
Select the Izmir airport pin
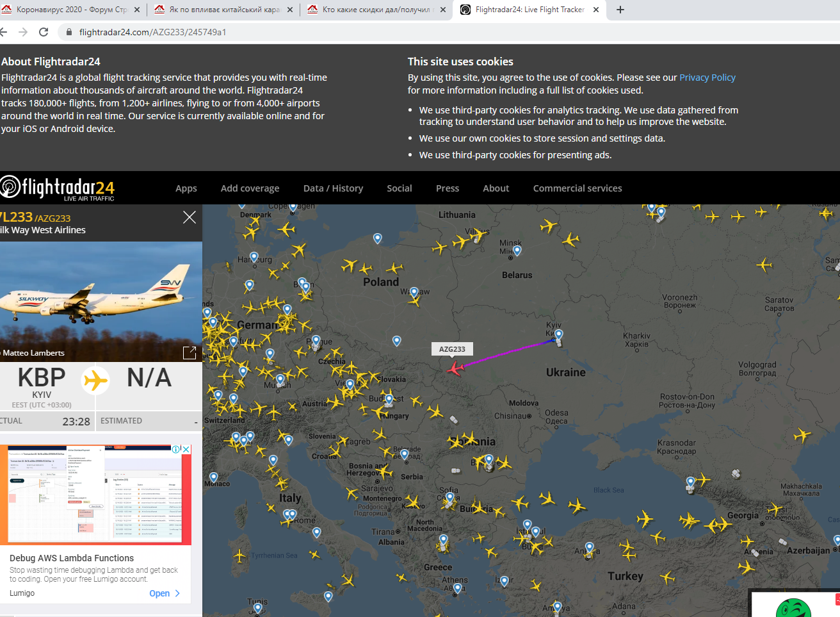click(x=505, y=581)
